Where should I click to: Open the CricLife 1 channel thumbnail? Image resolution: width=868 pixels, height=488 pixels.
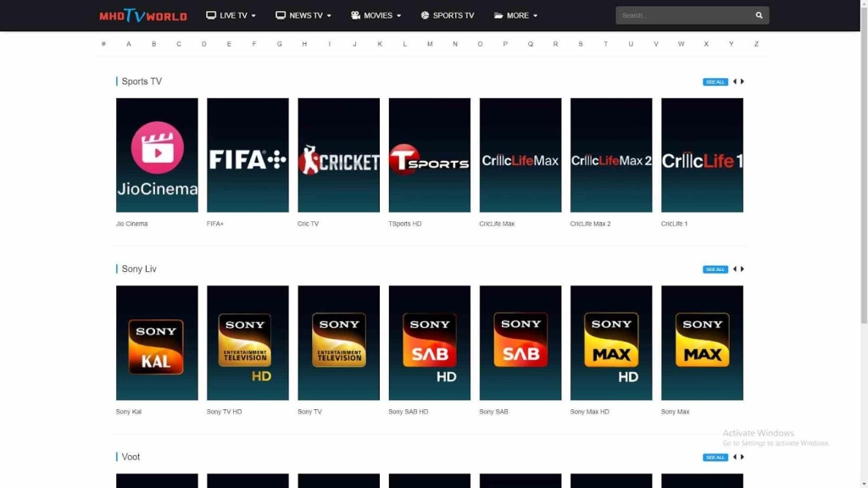pos(702,155)
